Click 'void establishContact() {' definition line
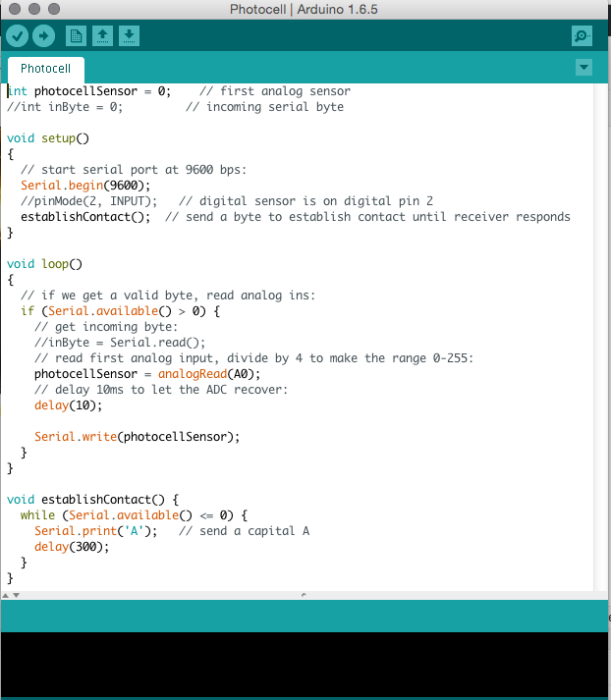 pos(93,500)
